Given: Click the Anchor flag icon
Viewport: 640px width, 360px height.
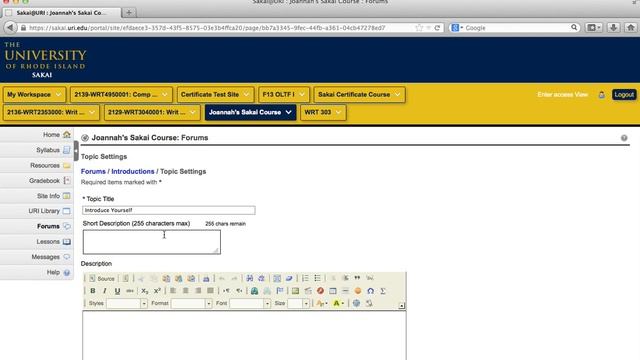Looking at the screenshot, I should [x=280, y=291].
